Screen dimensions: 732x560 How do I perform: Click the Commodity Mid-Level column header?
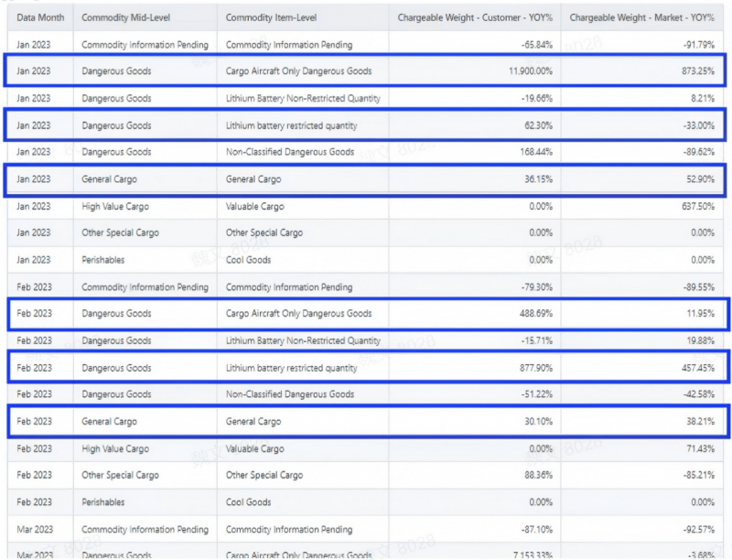pos(125,17)
